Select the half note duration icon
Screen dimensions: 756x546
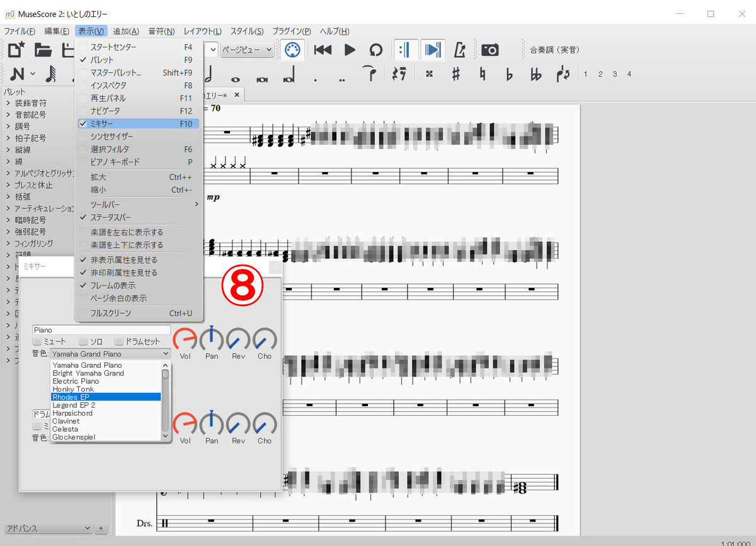click(209, 74)
